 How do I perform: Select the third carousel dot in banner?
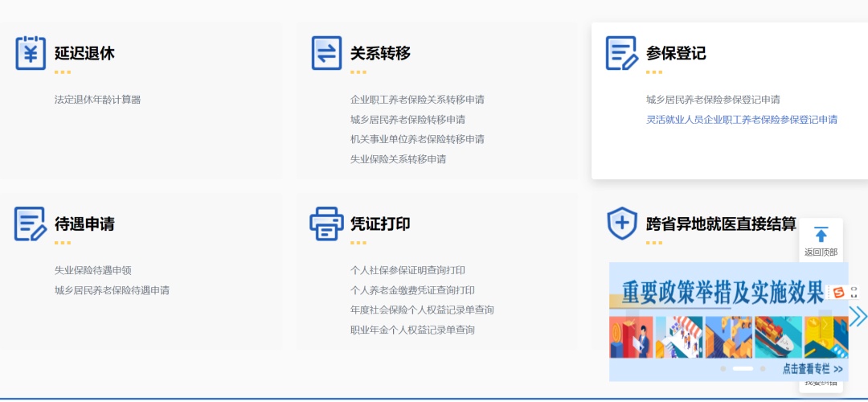point(763,369)
